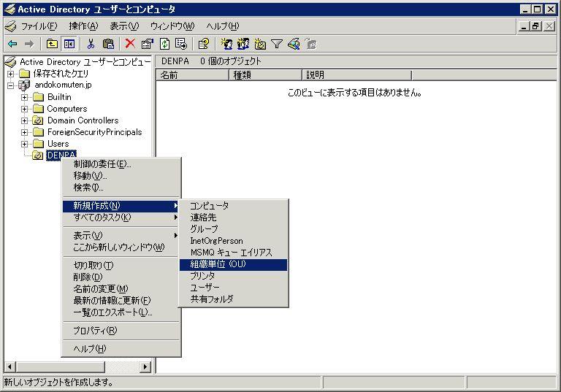
Task: Click the Up one level folder icon
Action: 52,44
